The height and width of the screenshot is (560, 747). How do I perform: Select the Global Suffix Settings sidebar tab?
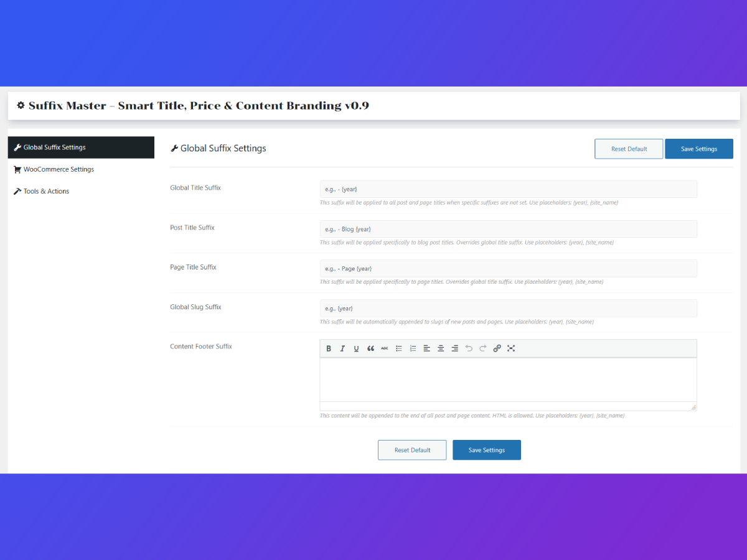55,147
